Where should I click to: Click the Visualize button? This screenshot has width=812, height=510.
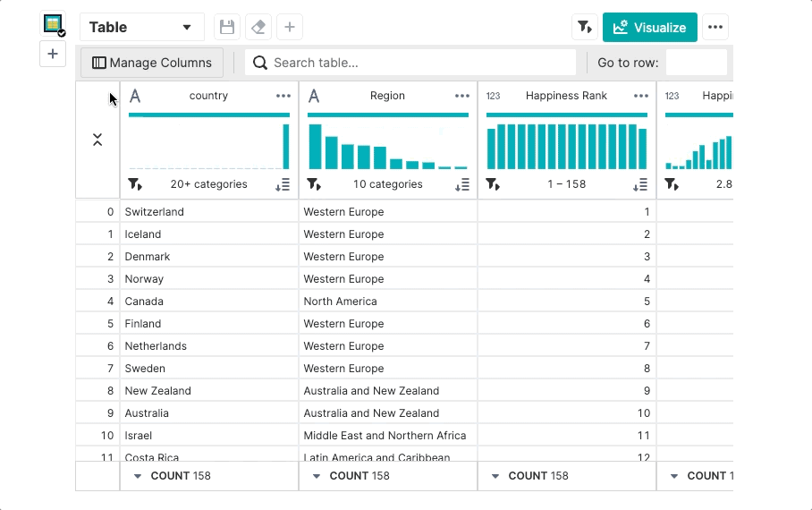650,27
